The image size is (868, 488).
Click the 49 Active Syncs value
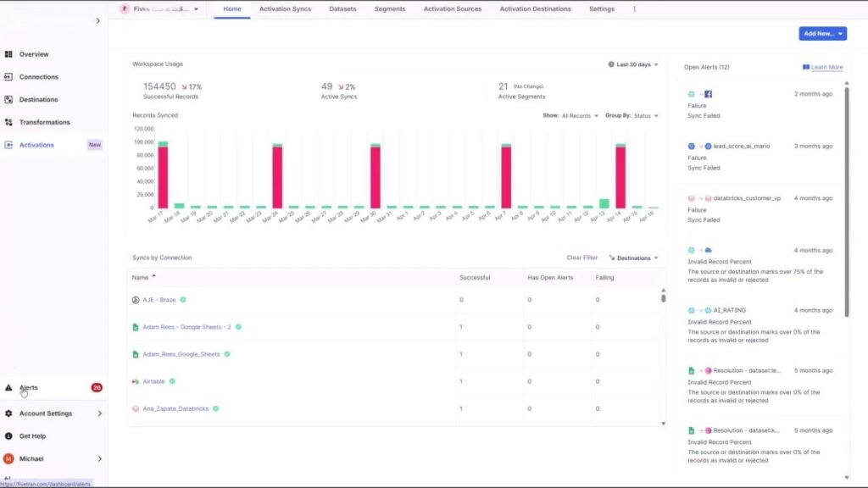click(x=326, y=86)
